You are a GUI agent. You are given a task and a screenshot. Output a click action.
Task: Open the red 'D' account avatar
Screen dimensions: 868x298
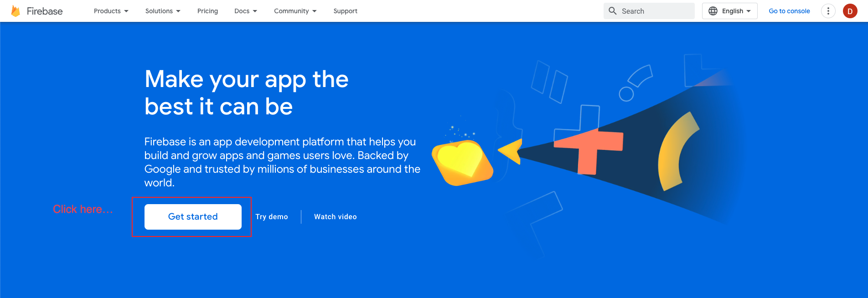click(850, 11)
